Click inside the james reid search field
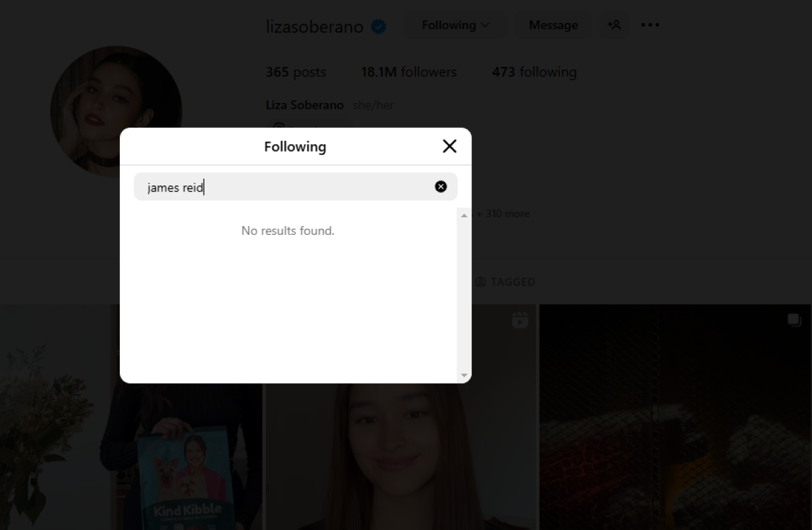This screenshot has height=530, width=812. coord(295,187)
